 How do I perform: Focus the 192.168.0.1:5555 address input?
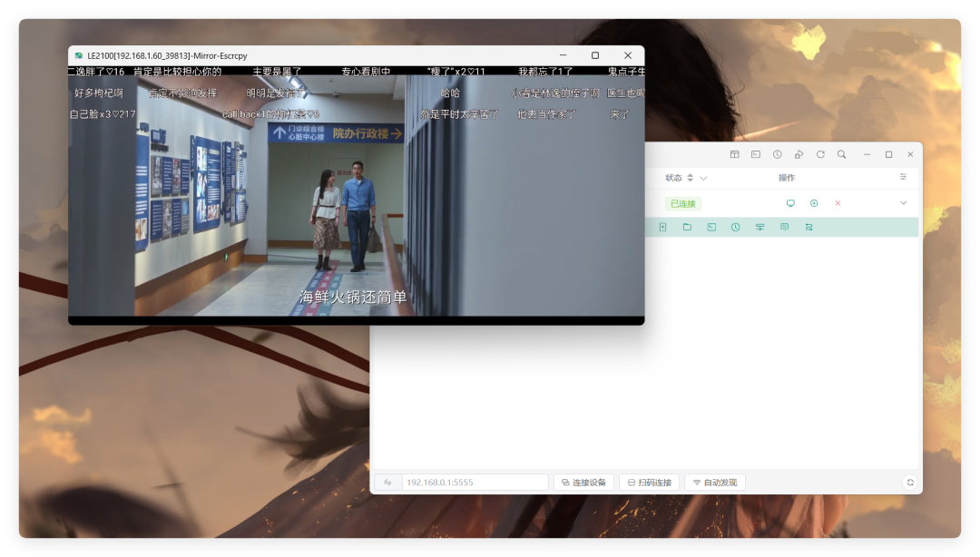475,482
